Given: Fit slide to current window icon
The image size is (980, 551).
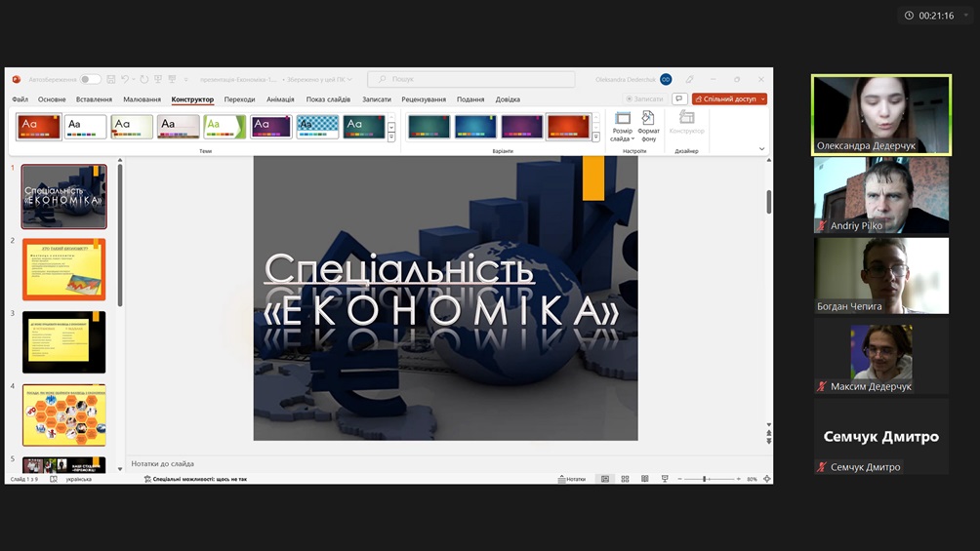Looking at the screenshot, I should tap(767, 479).
